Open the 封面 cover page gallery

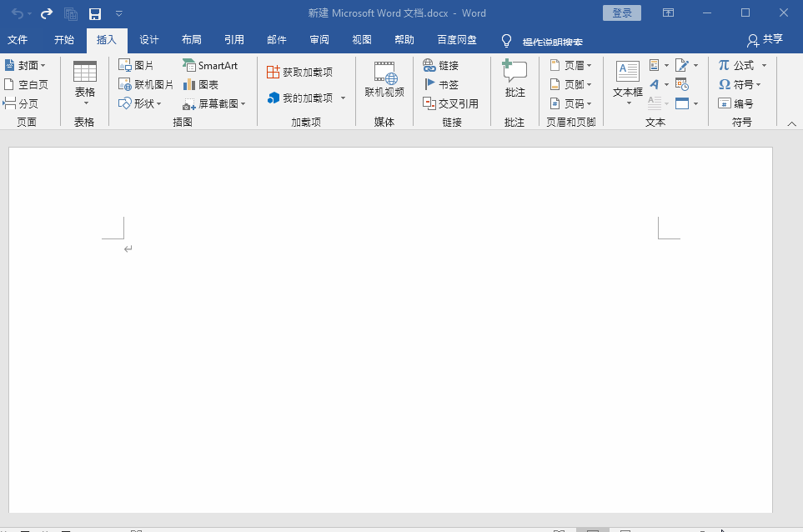click(25, 66)
